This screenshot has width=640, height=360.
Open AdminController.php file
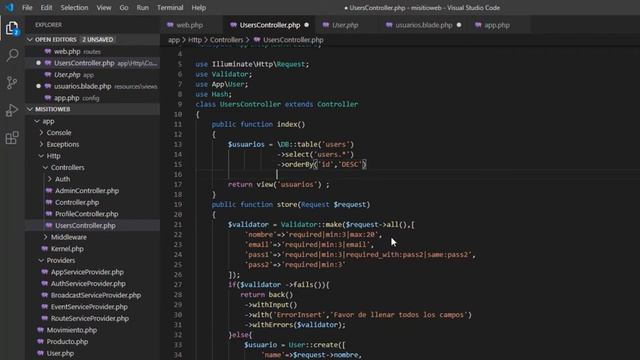click(x=87, y=191)
